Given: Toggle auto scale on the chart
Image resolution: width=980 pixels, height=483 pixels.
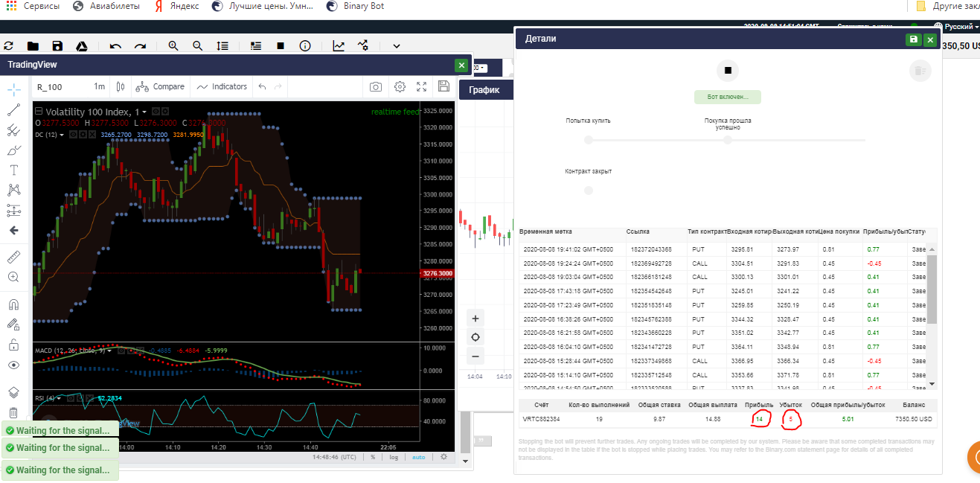Looking at the screenshot, I should (x=418, y=457).
